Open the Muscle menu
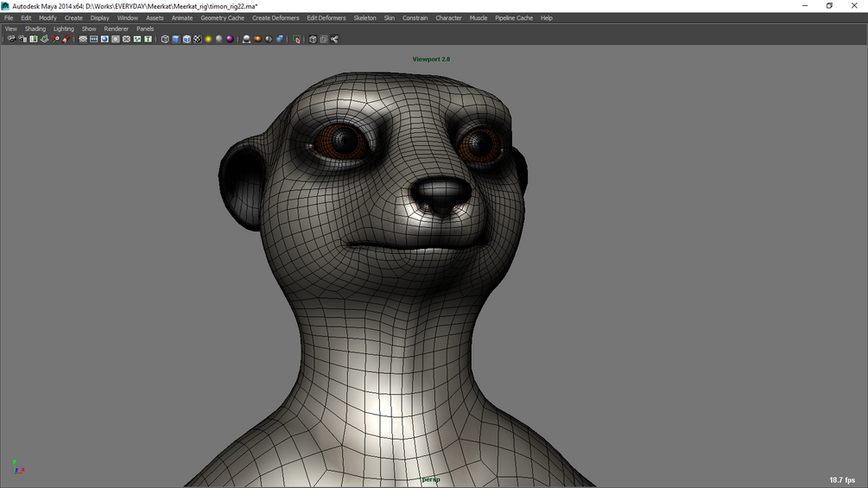This screenshot has width=868, height=488. click(x=478, y=17)
